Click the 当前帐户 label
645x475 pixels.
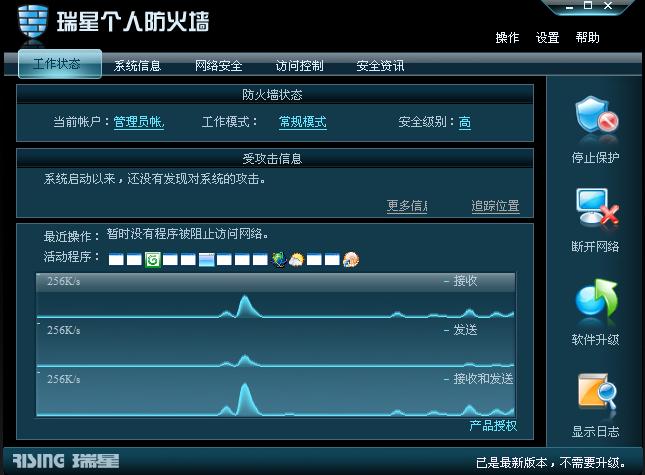point(81,122)
